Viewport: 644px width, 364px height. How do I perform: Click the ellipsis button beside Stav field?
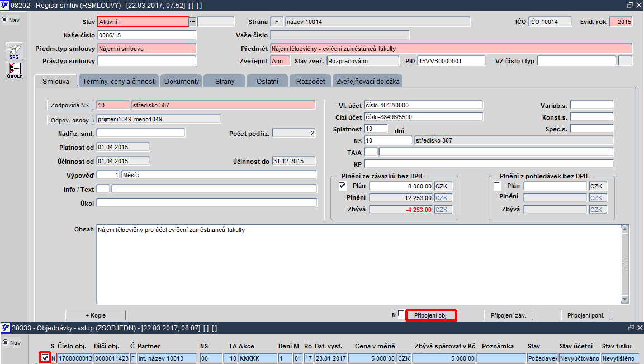pyautogui.click(x=192, y=22)
